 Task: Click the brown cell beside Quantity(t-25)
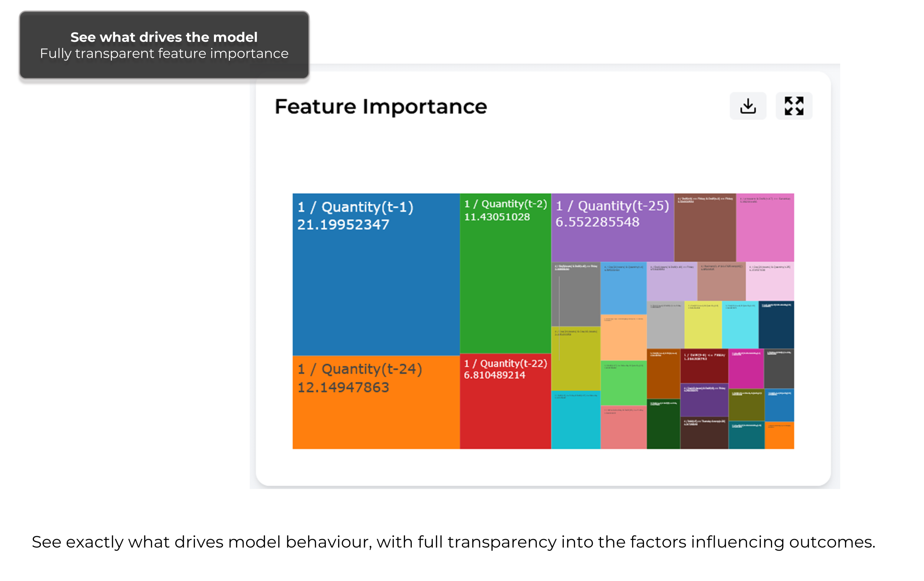coord(705,227)
